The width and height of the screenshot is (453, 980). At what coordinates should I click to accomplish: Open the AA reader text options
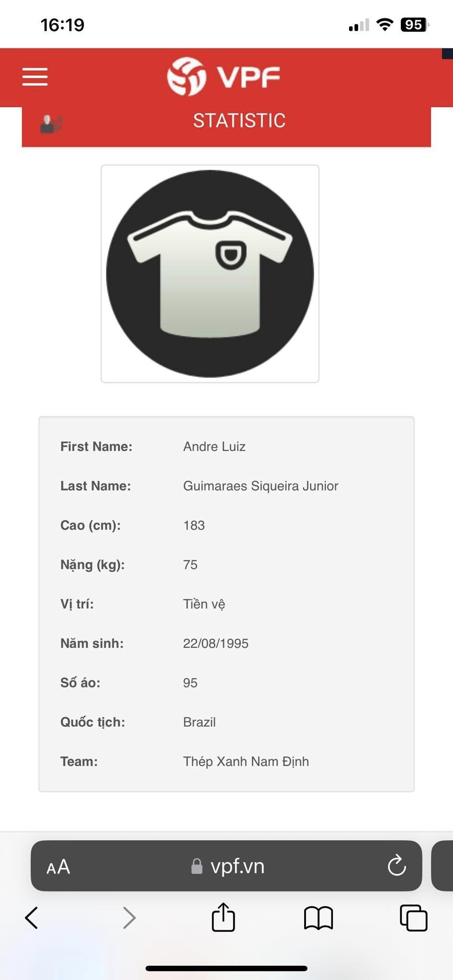point(58,867)
